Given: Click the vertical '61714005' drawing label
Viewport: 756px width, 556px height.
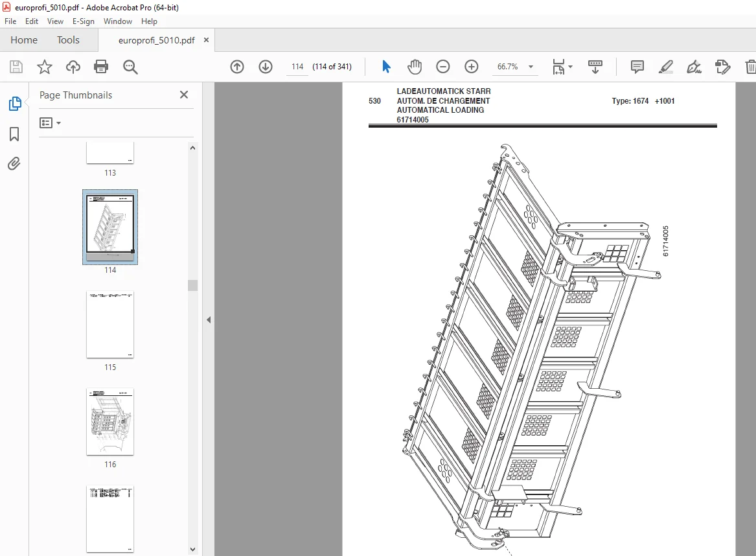Looking at the screenshot, I should pos(665,240).
